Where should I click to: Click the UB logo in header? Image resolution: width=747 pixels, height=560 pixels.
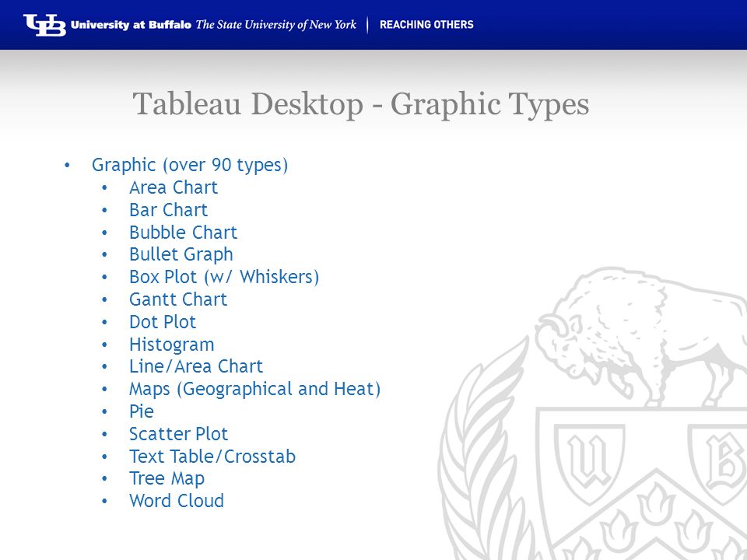(45, 25)
